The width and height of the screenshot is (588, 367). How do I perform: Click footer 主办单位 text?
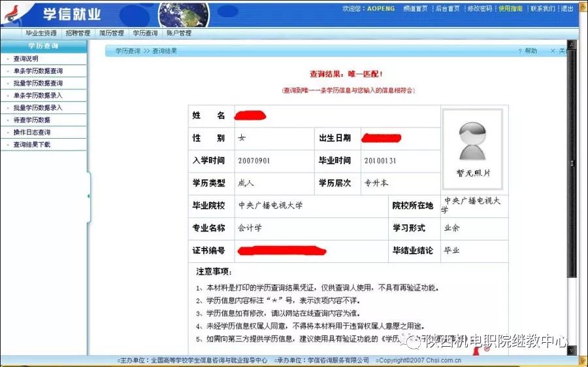coord(192,360)
